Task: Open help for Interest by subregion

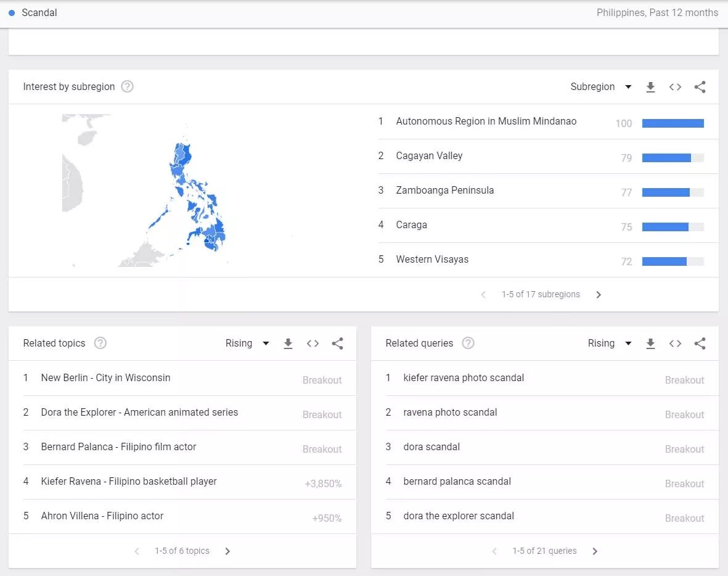Action: pyautogui.click(x=127, y=87)
